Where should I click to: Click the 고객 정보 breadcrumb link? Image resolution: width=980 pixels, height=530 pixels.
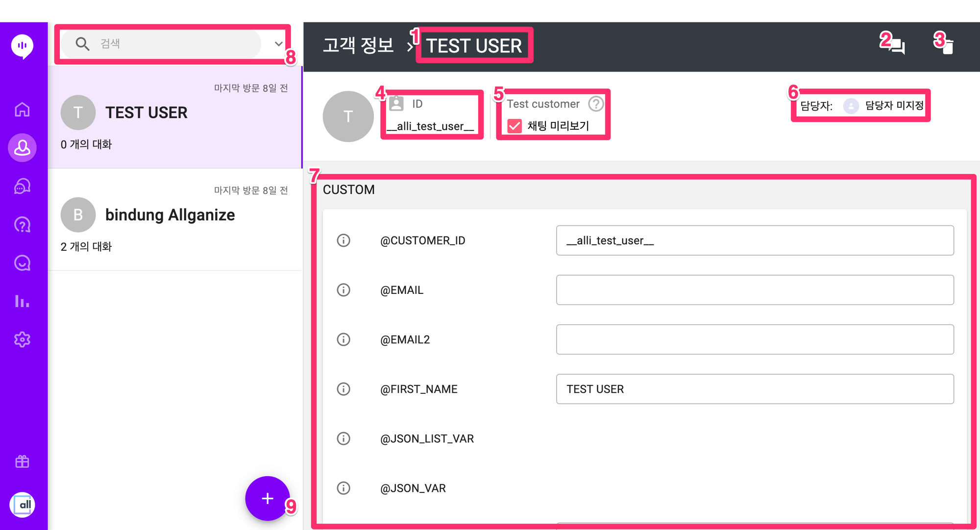point(358,46)
